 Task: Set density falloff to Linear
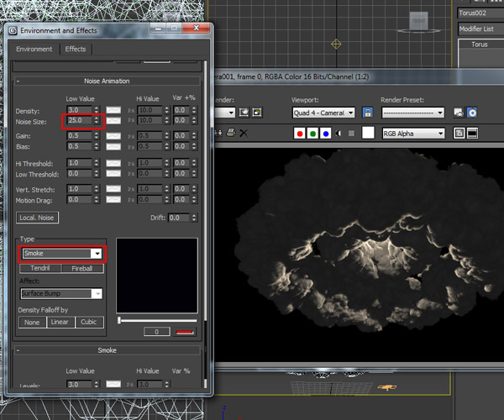pos(60,322)
